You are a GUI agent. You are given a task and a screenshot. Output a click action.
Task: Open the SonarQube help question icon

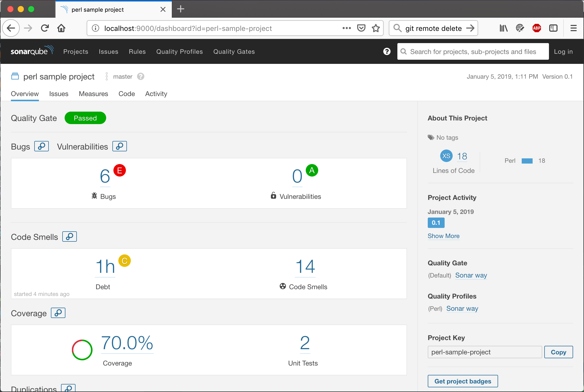click(387, 51)
